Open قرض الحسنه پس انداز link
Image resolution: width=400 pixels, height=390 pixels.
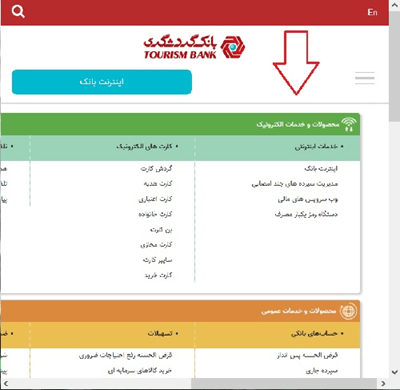307,355
